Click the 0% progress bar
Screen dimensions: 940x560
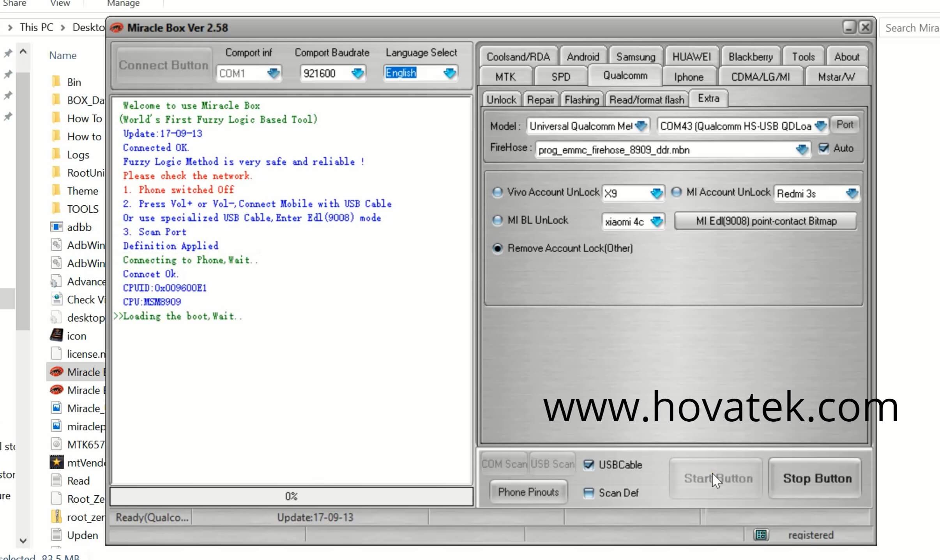coord(292,496)
